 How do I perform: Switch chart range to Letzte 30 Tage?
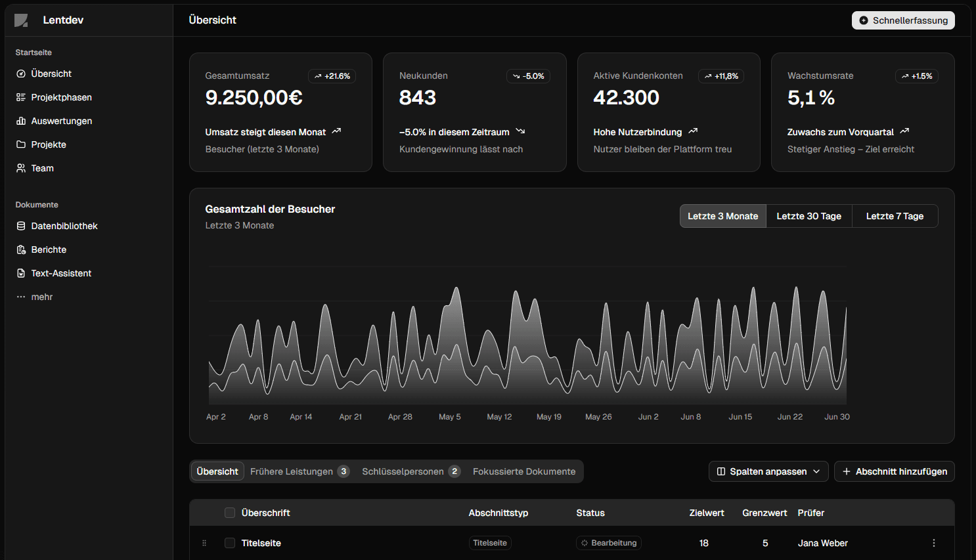click(809, 216)
